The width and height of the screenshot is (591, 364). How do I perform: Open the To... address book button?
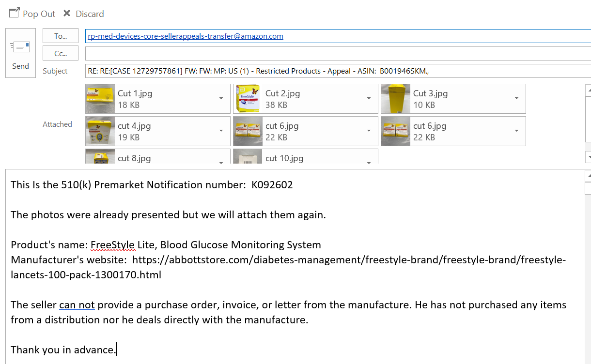click(61, 36)
